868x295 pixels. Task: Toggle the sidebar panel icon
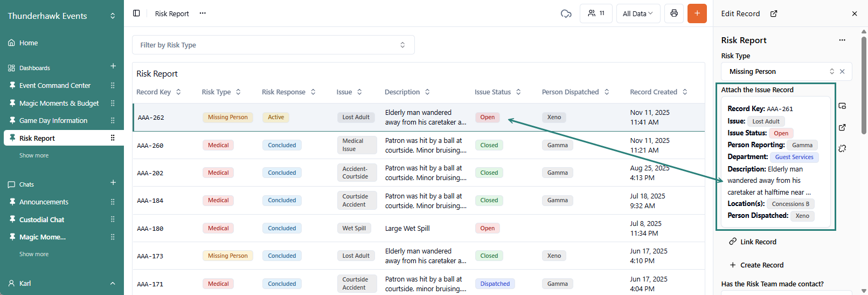pos(136,13)
